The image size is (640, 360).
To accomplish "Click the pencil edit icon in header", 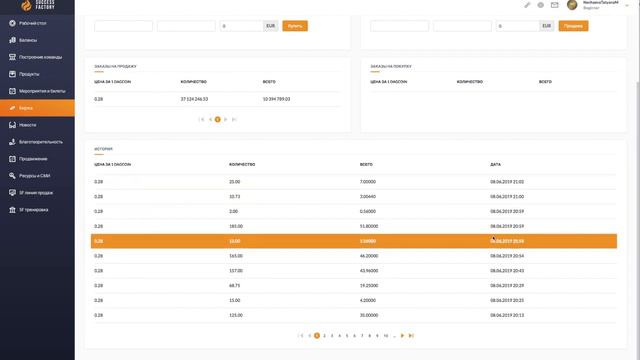I will [x=527, y=5].
